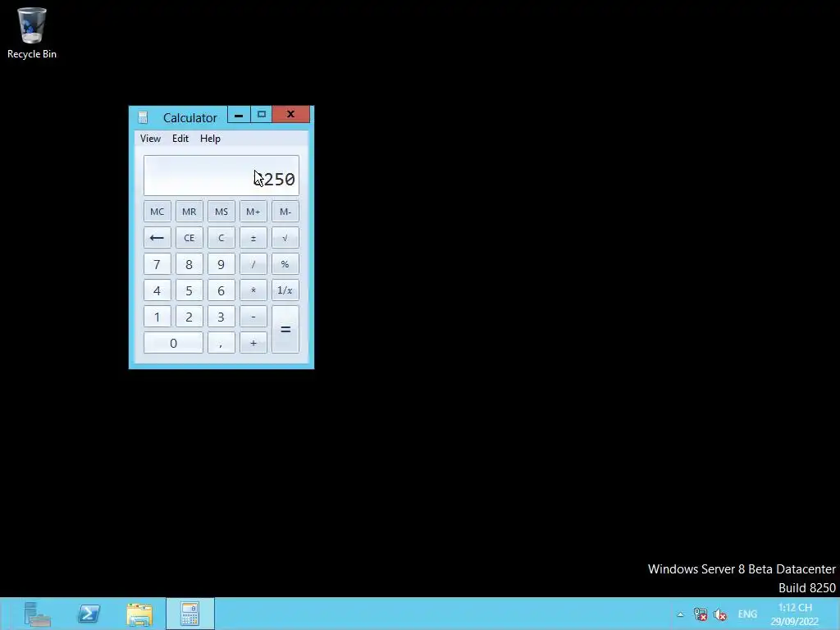Store the value with MS
This screenshot has height=630, width=840.
click(221, 212)
